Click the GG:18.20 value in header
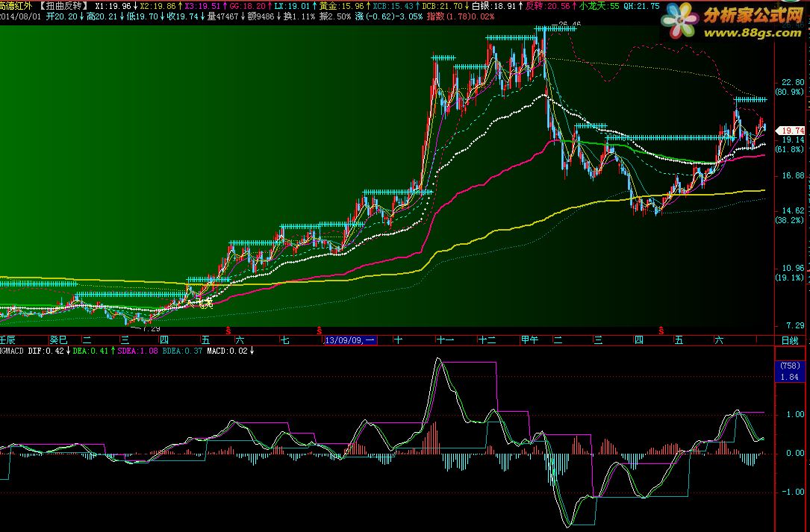Viewport: 810px width, 532px height. click(247, 6)
